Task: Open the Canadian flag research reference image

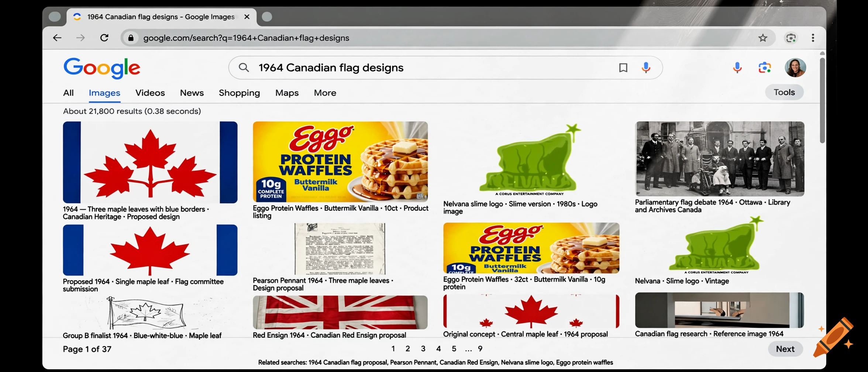Action: point(720,310)
